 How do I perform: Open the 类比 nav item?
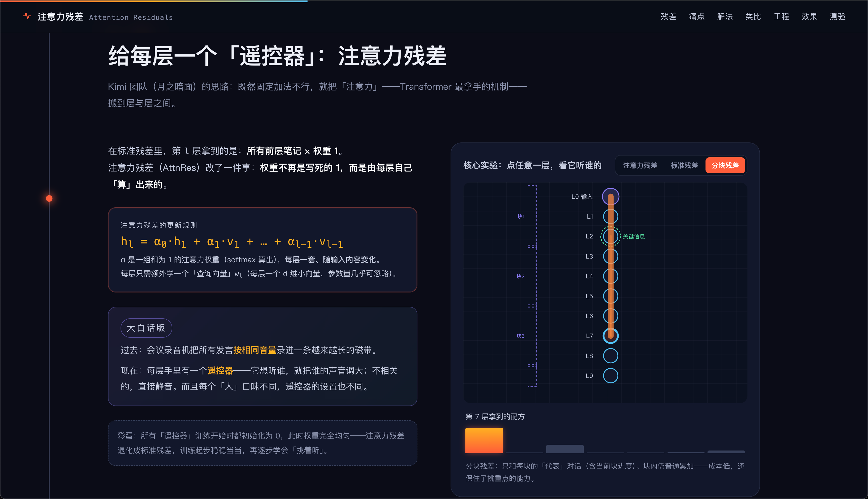pyautogui.click(x=753, y=16)
